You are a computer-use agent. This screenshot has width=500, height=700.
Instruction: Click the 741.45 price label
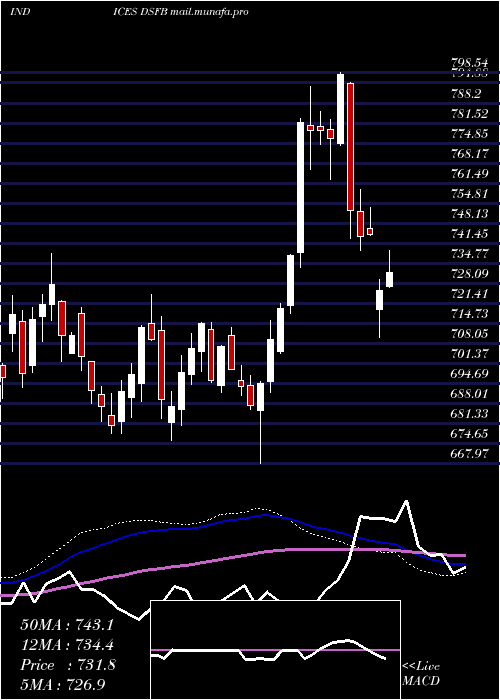coord(469,233)
